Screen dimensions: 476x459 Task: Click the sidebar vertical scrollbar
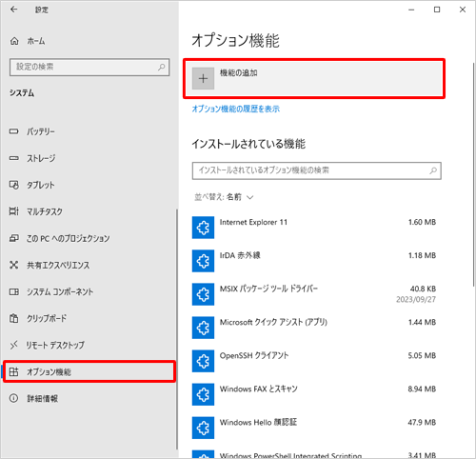(x=177, y=329)
